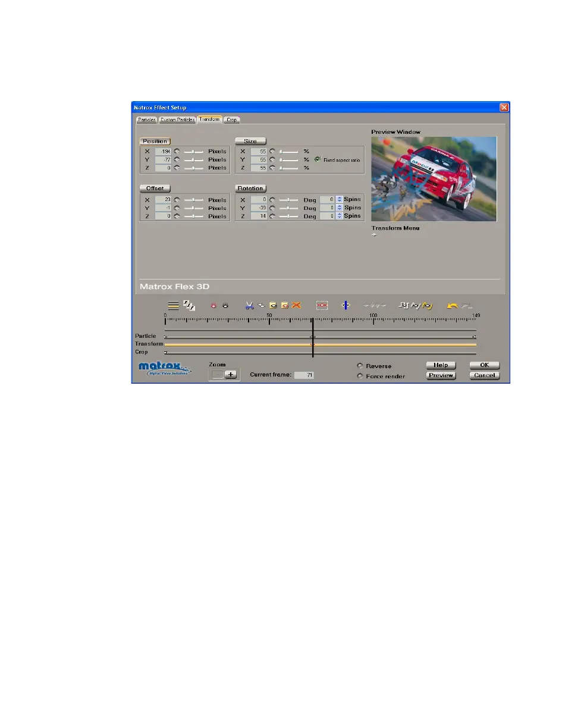Toggle the Fixed aspect ratio checkbox

click(318, 159)
